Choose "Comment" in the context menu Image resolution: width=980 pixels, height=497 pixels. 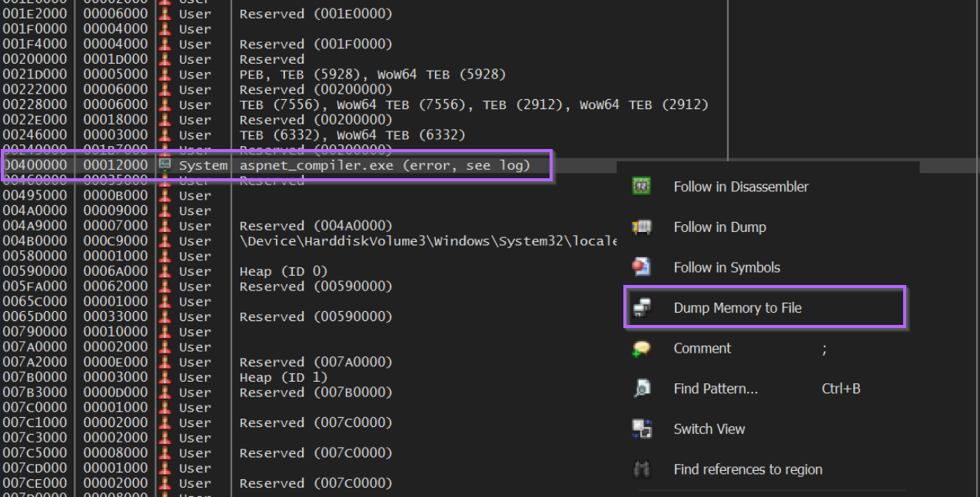pyautogui.click(x=701, y=348)
